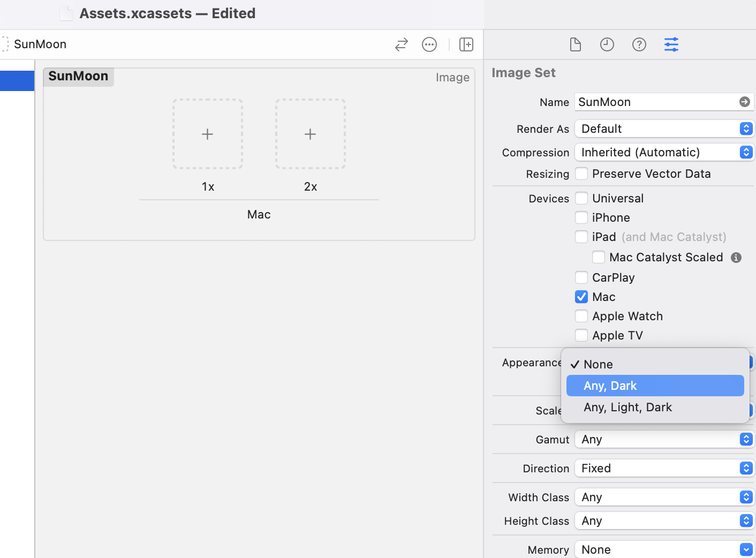Enable the Universal device checkbox

(581, 198)
